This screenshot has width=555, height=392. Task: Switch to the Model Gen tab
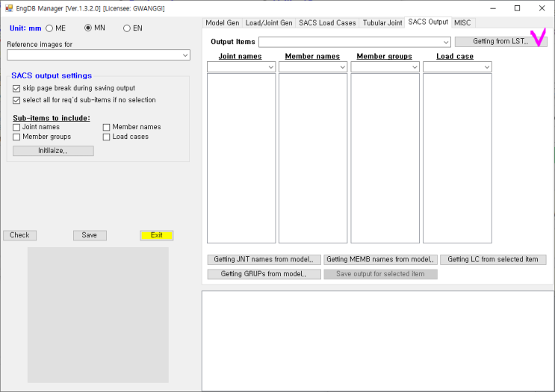pos(223,23)
